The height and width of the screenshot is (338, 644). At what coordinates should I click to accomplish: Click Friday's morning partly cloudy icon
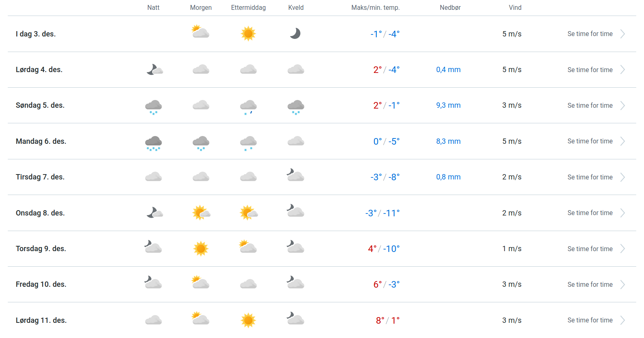click(x=200, y=283)
